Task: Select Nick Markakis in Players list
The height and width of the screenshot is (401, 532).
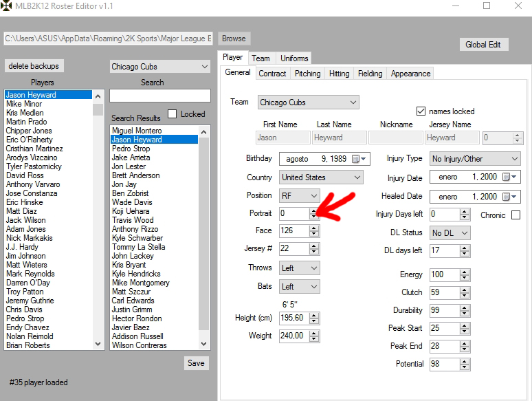Action: coord(29,238)
